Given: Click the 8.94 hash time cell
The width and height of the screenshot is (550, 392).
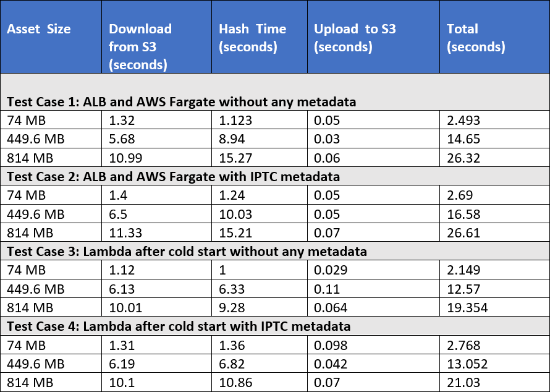Looking at the screenshot, I should 260,138.
